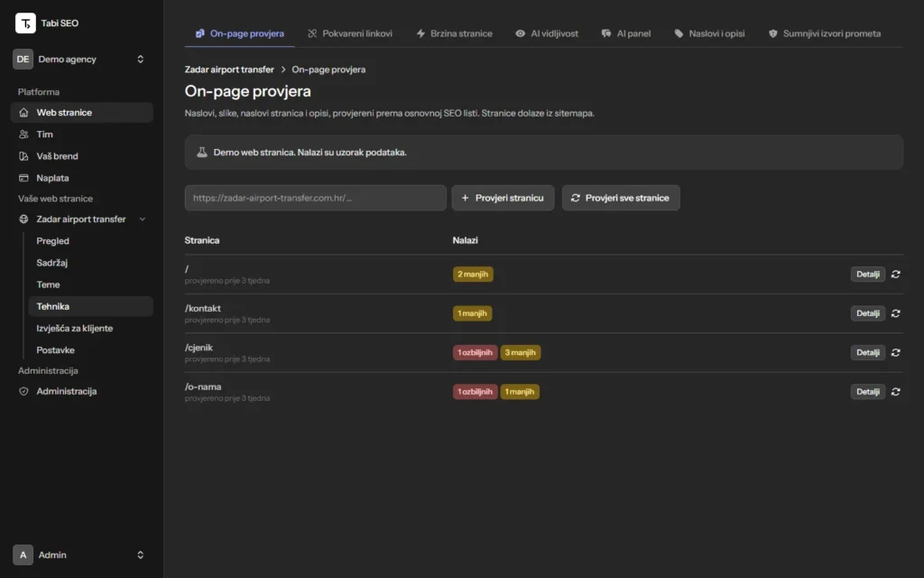The height and width of the screenshot is (578, 924).
Task: Focus the page URL input field
Action: click(x=315, y=198)
